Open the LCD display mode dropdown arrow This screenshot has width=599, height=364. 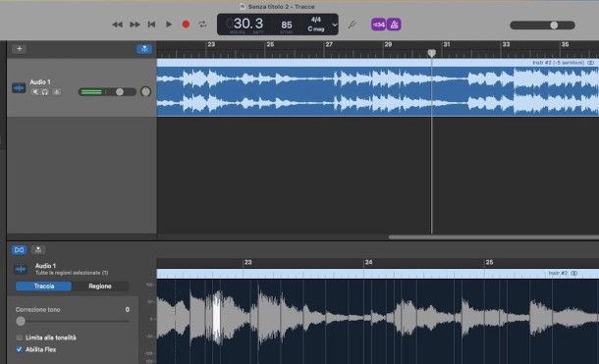335,25
